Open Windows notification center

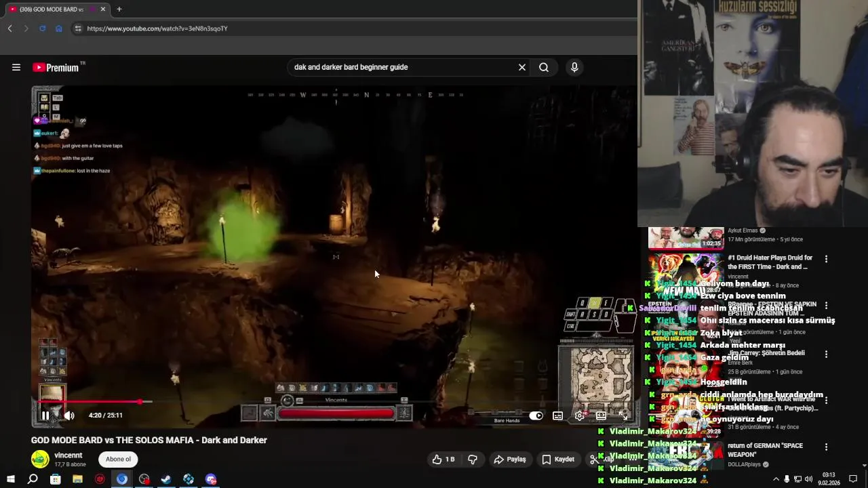(x=853, y=479)
